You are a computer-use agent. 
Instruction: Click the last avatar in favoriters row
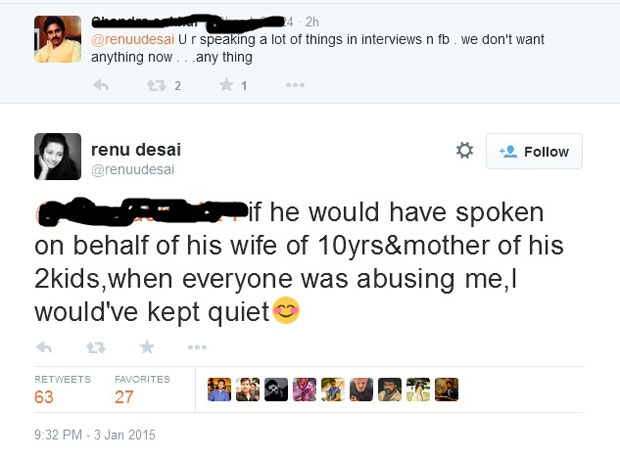click(x=447, y=390)
